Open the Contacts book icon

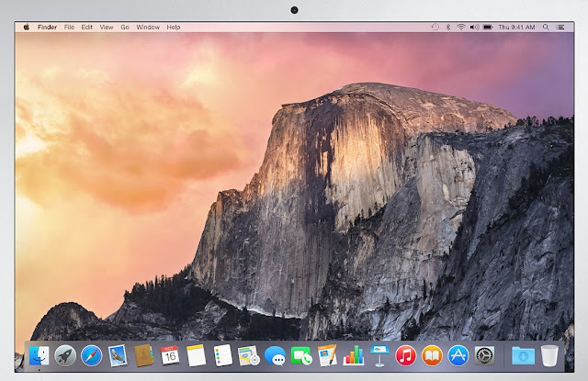pos(144,355)
